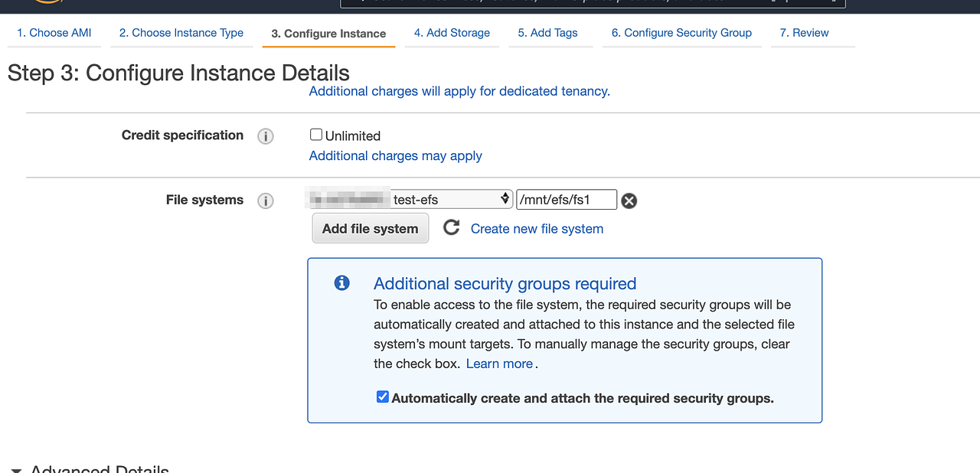Click the Credit specification info tooltip icon
980x473 pixels.
tap(266, 135)
